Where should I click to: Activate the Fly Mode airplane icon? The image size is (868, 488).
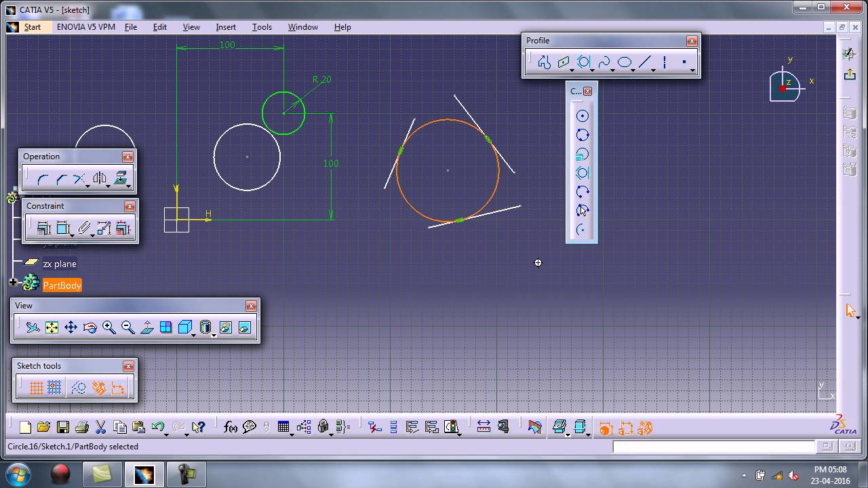tap(33, 327)
